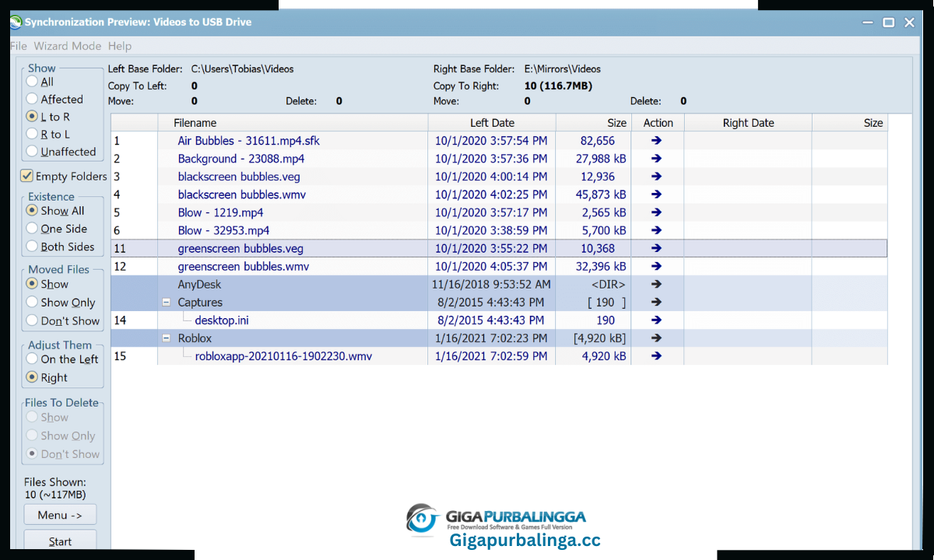
Task: Select file Air Bubbles - 31611.mp4.sfk
Action: [x=248, y=141]
